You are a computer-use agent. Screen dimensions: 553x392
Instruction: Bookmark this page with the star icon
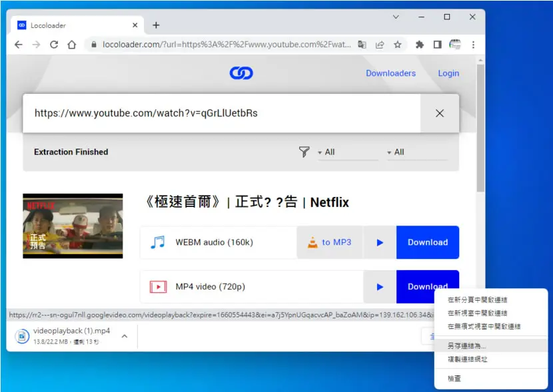click(398, 45)
